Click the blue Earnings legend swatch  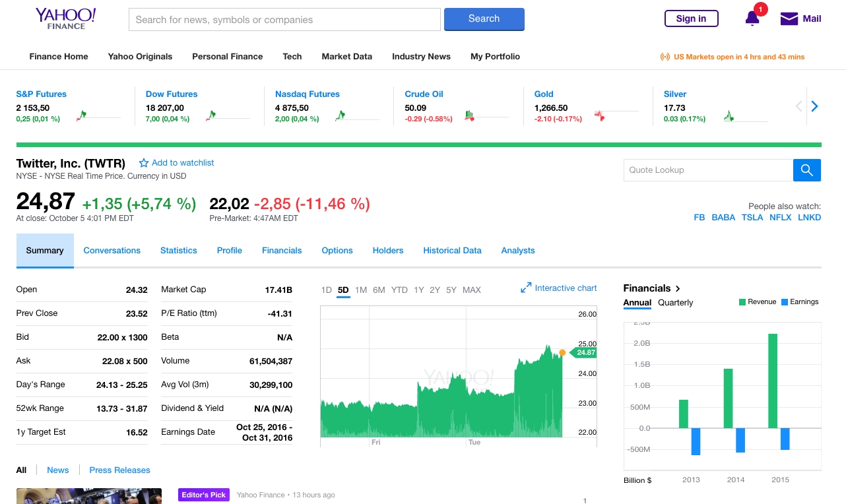(x=785, y=302)
